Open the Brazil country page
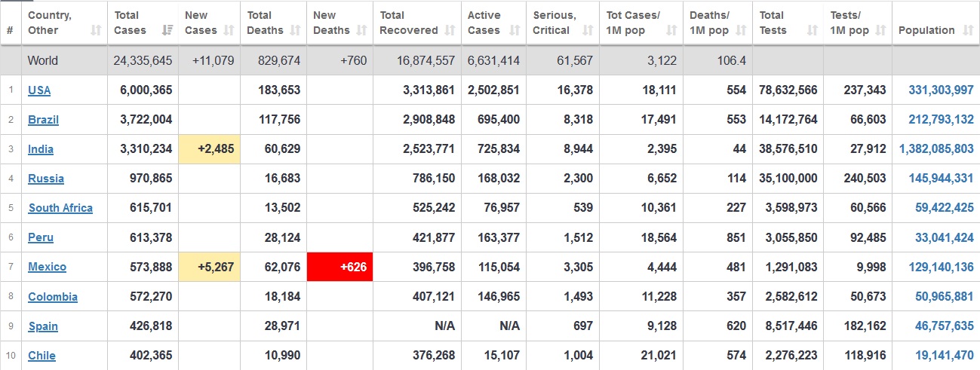Image resolution: width=980 pixels, height=370 pixels. [x=43, y=120]
